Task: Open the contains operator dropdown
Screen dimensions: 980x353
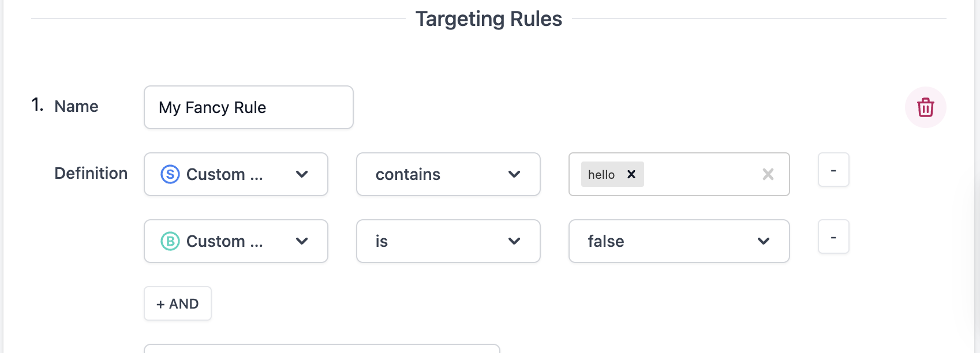Action: (448, 174)
